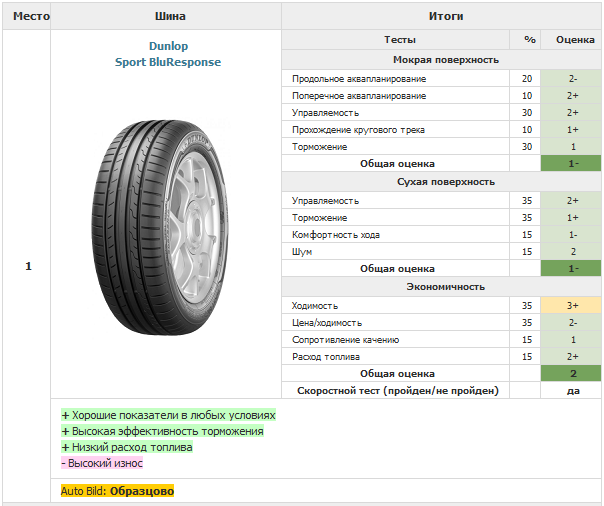Click the 2- rating for Продольное аквапланирование
The width and height of the screenshot is (604, 506).
tap(571, 79)
